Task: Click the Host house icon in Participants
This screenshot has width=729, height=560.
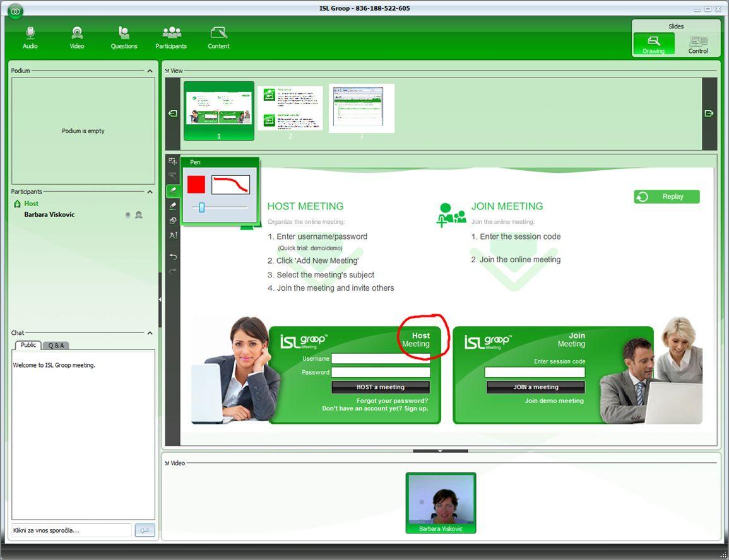Action: tap(17, 204)
